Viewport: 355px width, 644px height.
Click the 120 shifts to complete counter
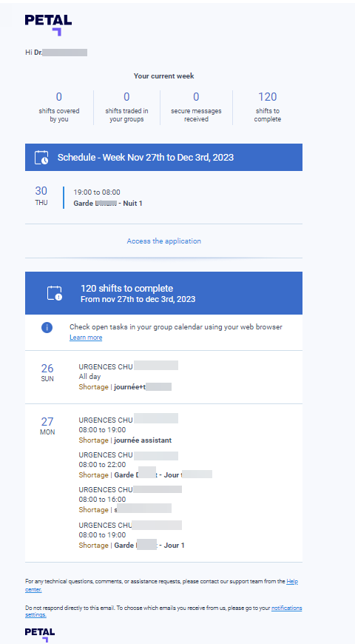[x=268, y=107]
